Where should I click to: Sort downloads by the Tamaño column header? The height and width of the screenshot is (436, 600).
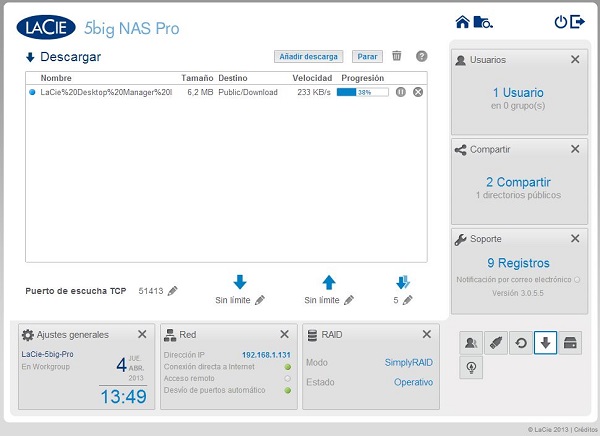(x=197, y=78)
